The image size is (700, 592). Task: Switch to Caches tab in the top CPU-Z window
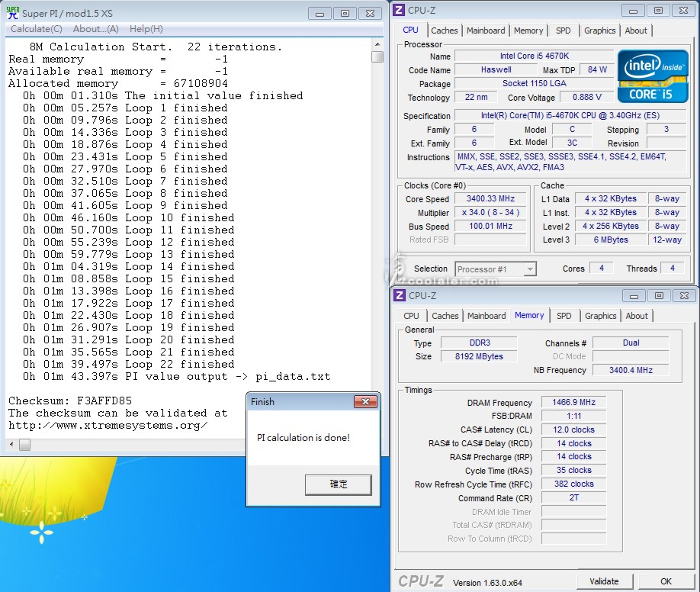click(x=445, y=31)
